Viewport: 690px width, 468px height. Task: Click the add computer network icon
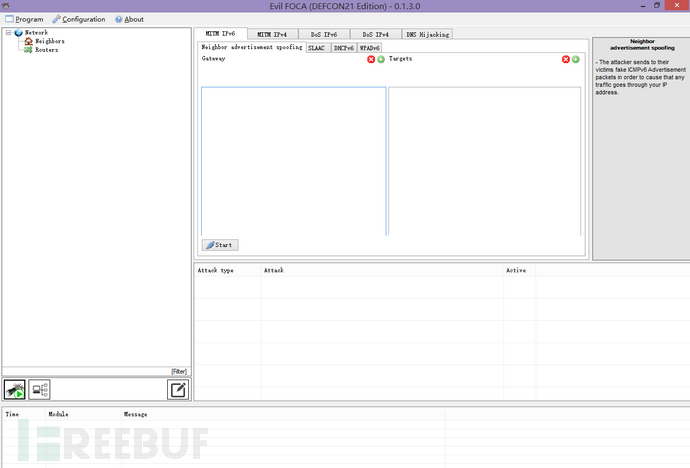pos(40,390)
